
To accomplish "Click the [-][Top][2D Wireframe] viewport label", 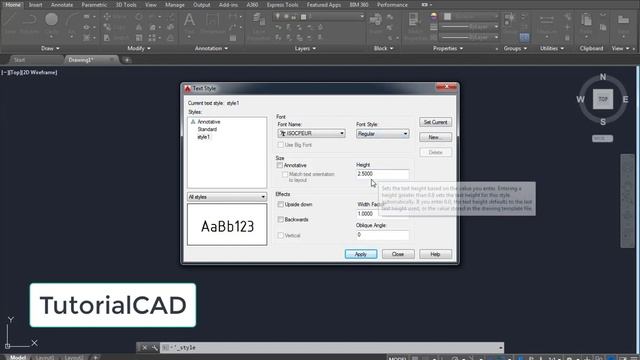I will (x=29, y=72).
